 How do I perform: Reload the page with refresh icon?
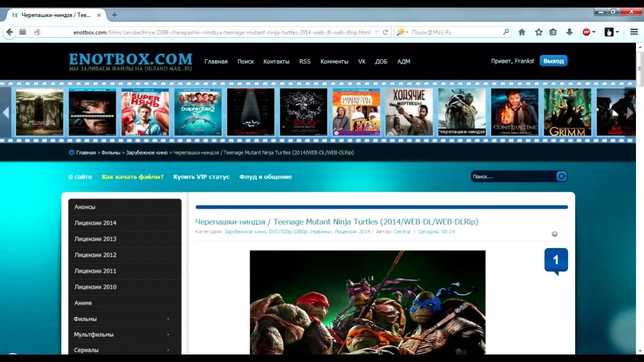point(385,32)
